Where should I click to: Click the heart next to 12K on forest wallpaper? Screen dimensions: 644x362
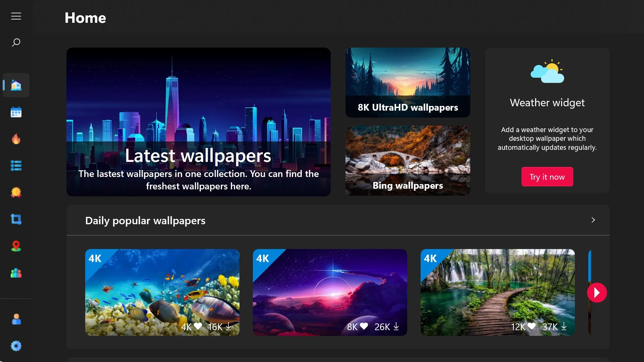click(x=532, y=326)
